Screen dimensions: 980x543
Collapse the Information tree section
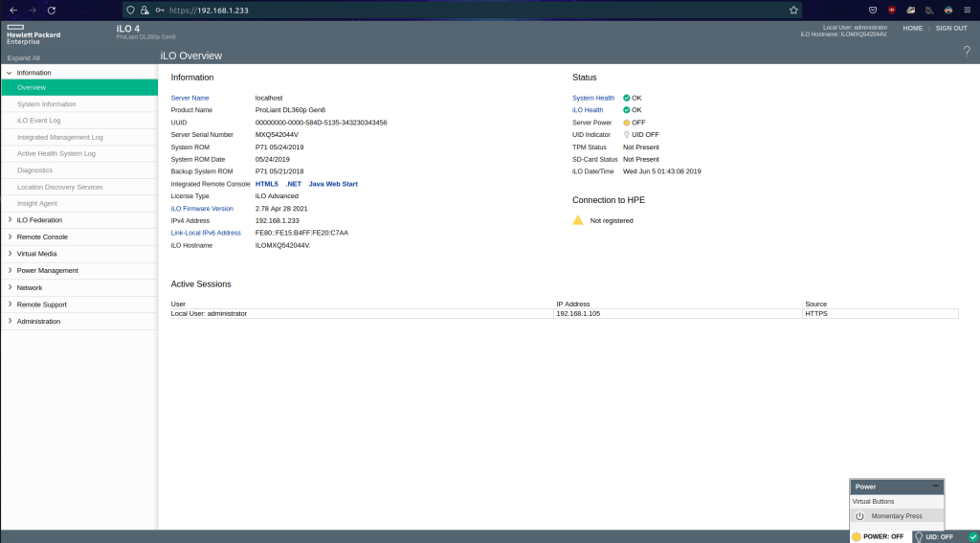10,73
